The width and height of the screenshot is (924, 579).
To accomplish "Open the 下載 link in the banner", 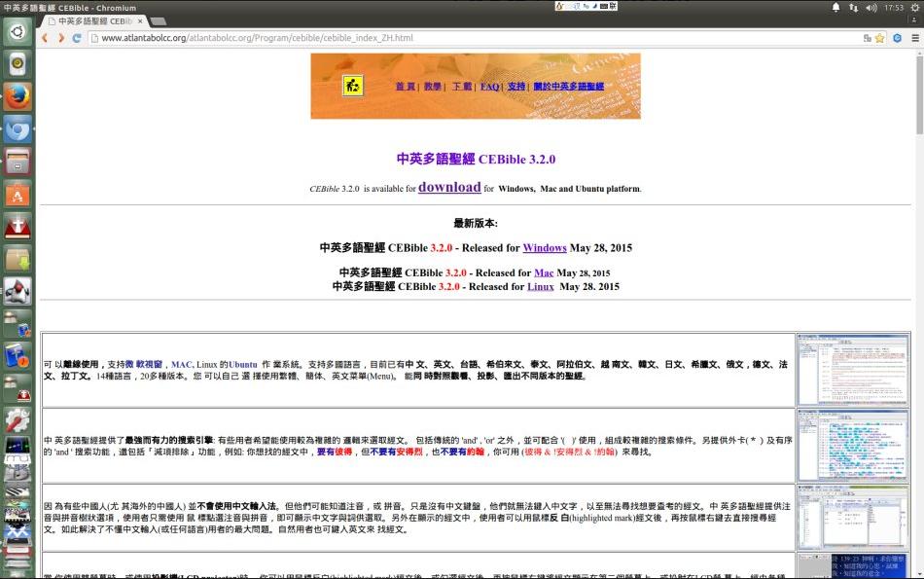I will pos(462,86).
